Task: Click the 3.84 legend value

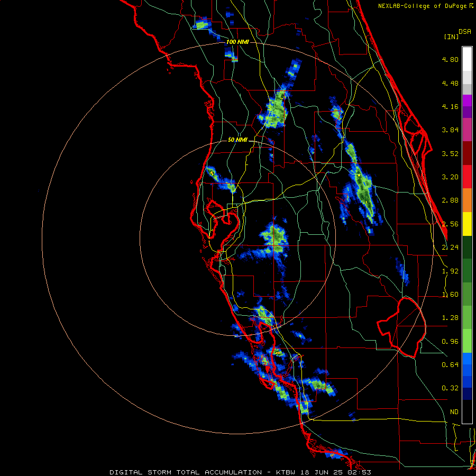Action: pyautogui.click(x=450, y=130)
